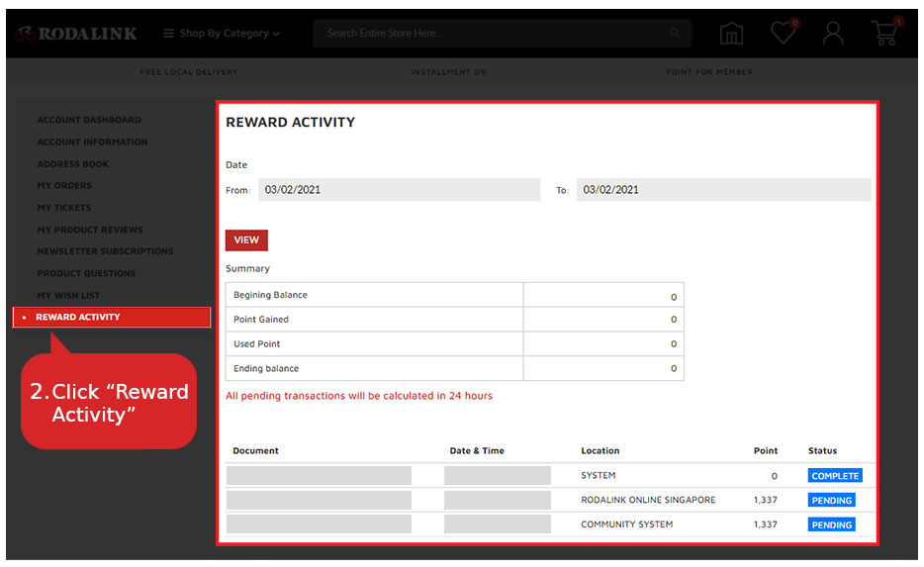
Task: Click the search magnifier icon
Action: (x=675, y=34)
